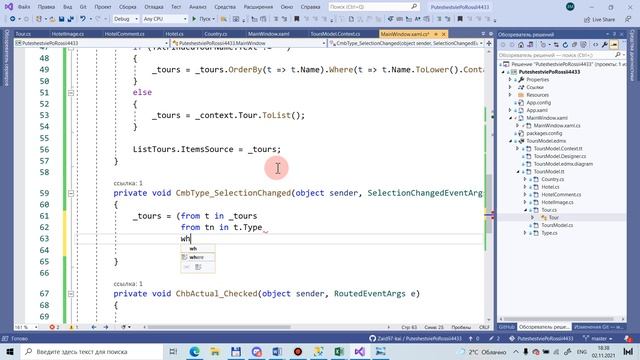Toggle pin on the MainWindow.xaml.cs tab
Image resolution: width=640 pixels, height=360 pixels.
[436, 34]
